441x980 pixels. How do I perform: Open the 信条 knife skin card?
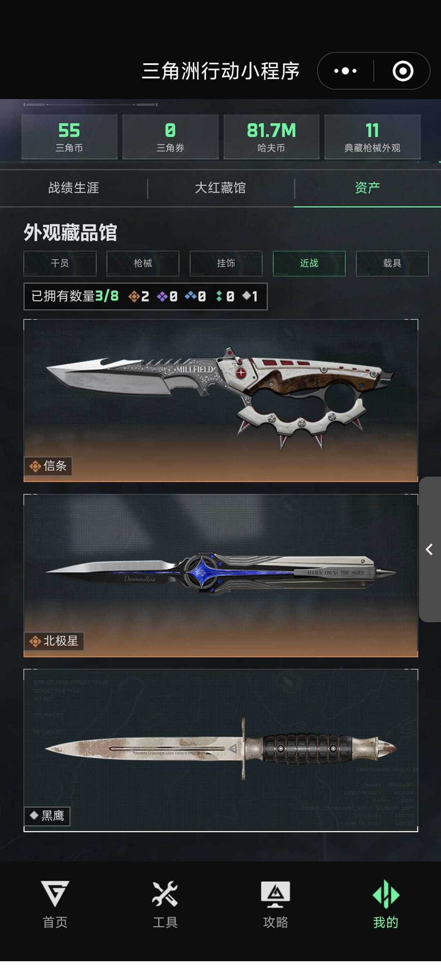[x=221, y=400]
